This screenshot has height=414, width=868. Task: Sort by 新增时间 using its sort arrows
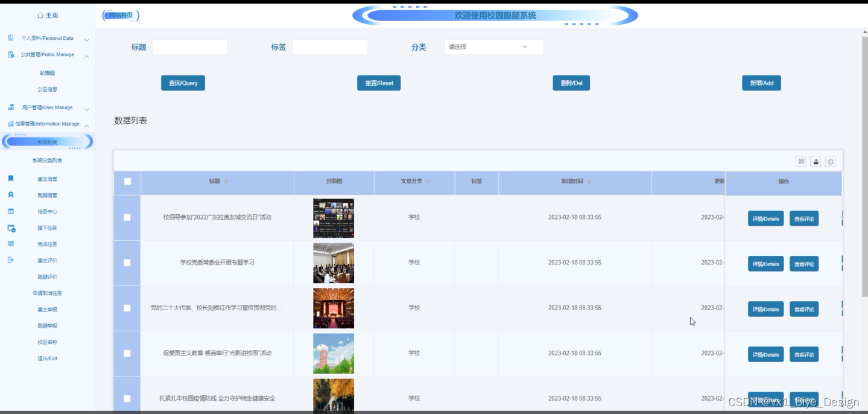coord(589,182)
